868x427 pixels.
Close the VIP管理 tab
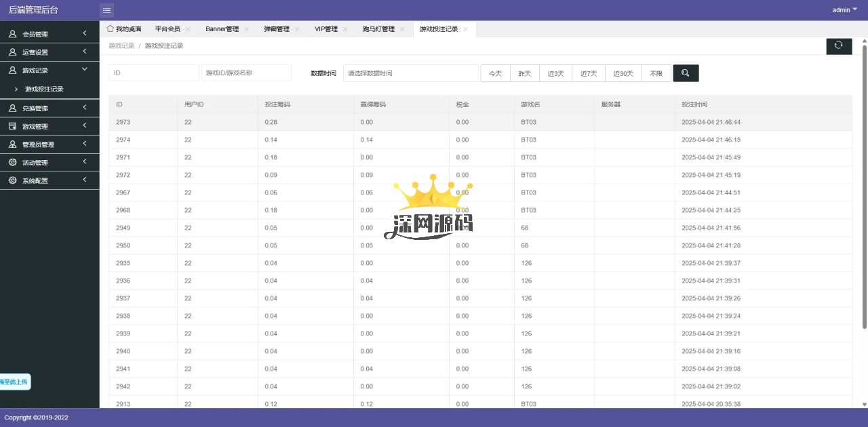(x=345, y=29)
